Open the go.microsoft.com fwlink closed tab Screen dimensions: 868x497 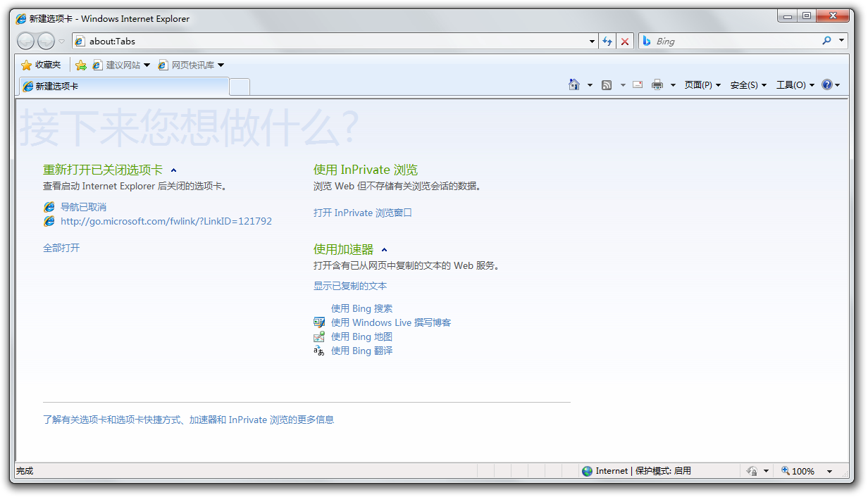coord(166,221)
